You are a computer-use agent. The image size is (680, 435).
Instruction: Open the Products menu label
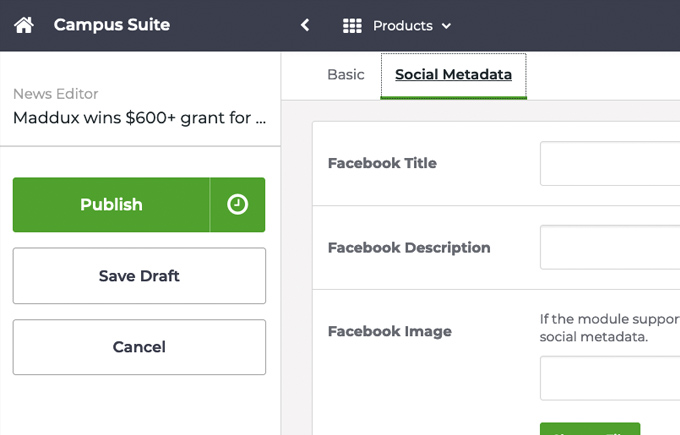coord(402,26)
